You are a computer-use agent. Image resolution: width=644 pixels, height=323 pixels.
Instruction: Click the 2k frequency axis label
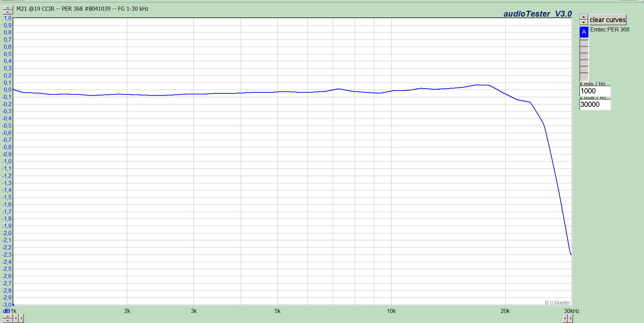[x=127, y=311]
